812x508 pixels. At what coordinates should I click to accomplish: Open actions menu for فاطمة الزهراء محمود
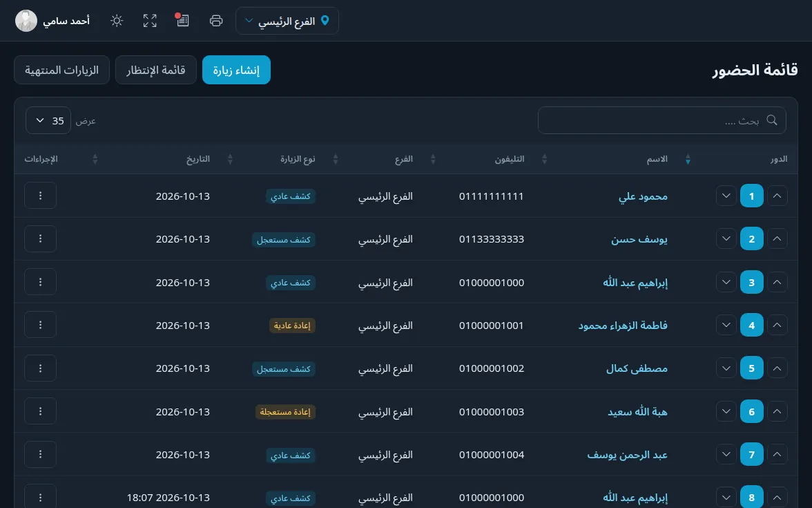point(40,325)
